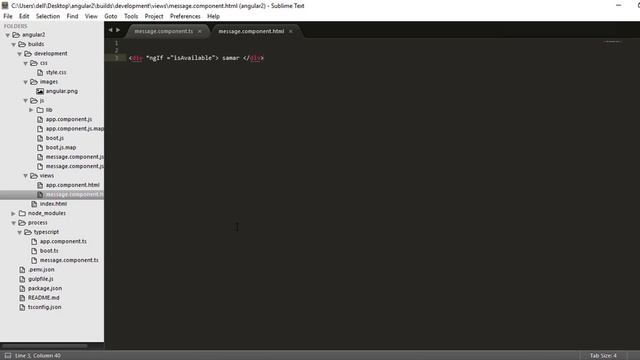Open app.component.js.map file

[75, 129]
